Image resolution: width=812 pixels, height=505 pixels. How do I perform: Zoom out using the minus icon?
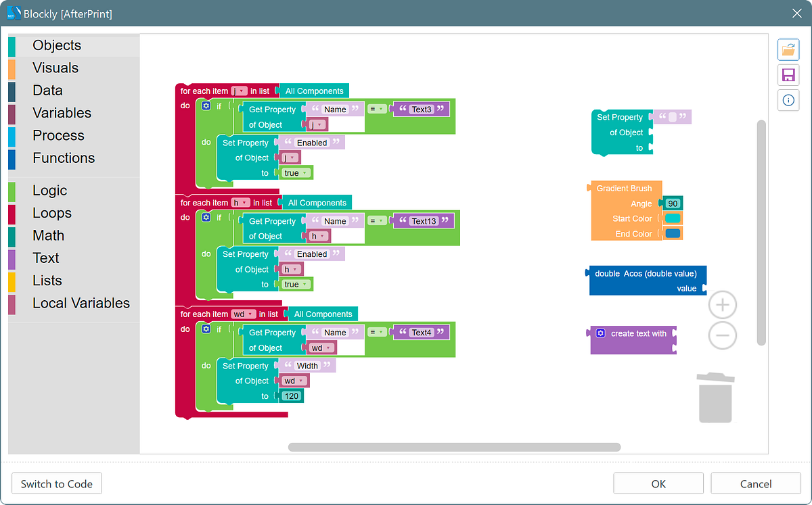(722, 335)
